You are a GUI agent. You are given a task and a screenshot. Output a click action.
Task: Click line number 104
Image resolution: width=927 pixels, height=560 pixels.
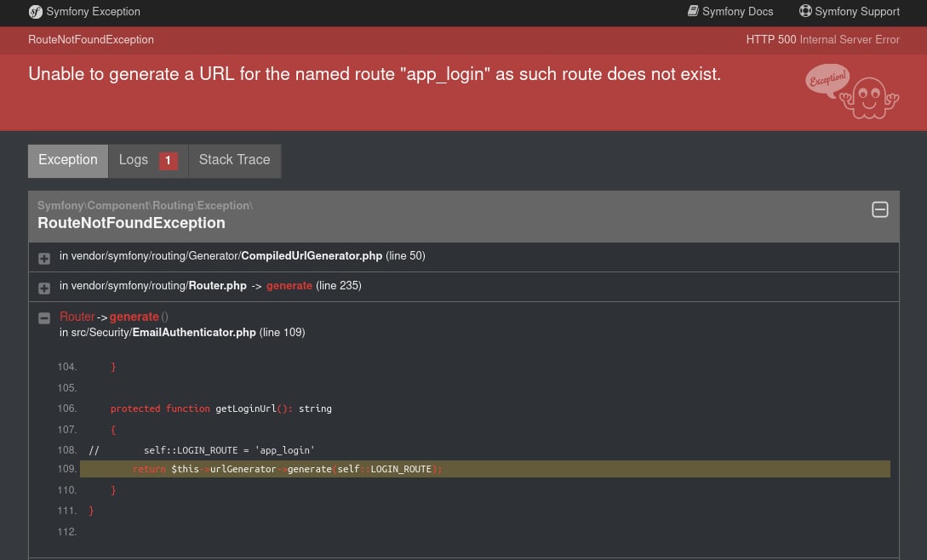(66, 367)
